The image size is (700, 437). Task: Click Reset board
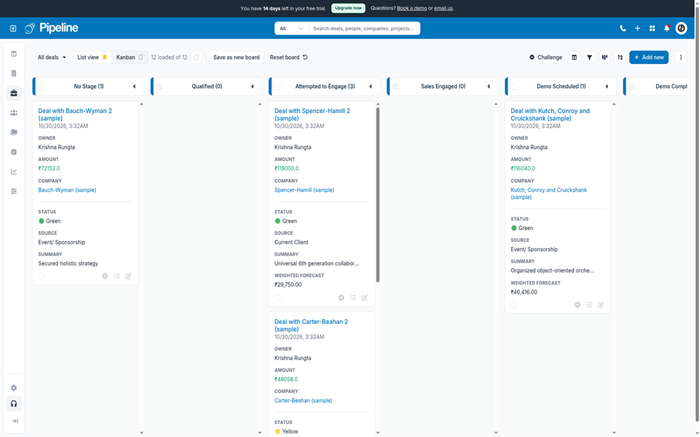click(289, 58)
